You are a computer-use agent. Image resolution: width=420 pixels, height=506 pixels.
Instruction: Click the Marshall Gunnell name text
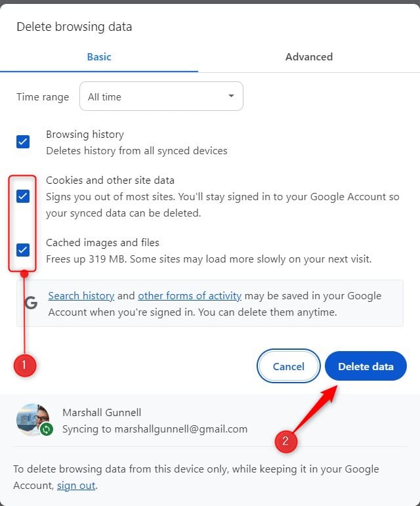coord(102,412)
